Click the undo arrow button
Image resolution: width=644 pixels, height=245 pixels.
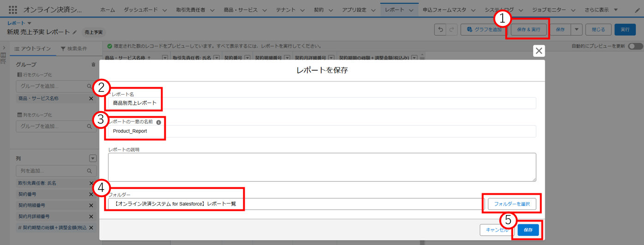pos(440,30)
